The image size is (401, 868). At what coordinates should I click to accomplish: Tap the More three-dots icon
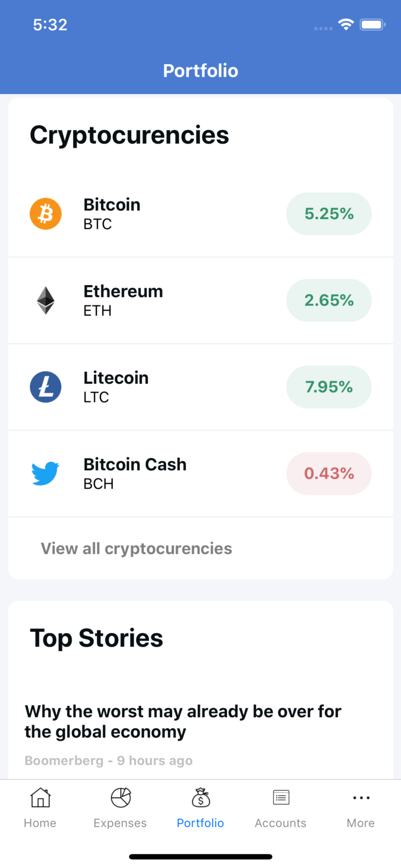[361, 798]
